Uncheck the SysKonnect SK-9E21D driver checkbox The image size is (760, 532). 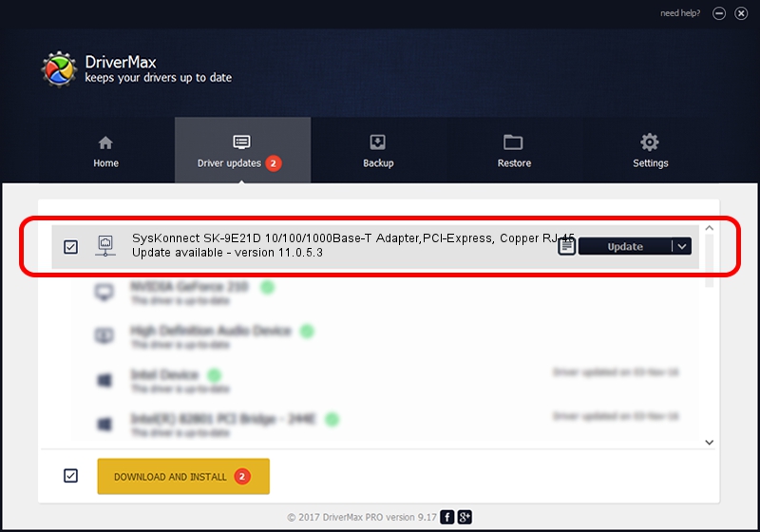point(70,247)
